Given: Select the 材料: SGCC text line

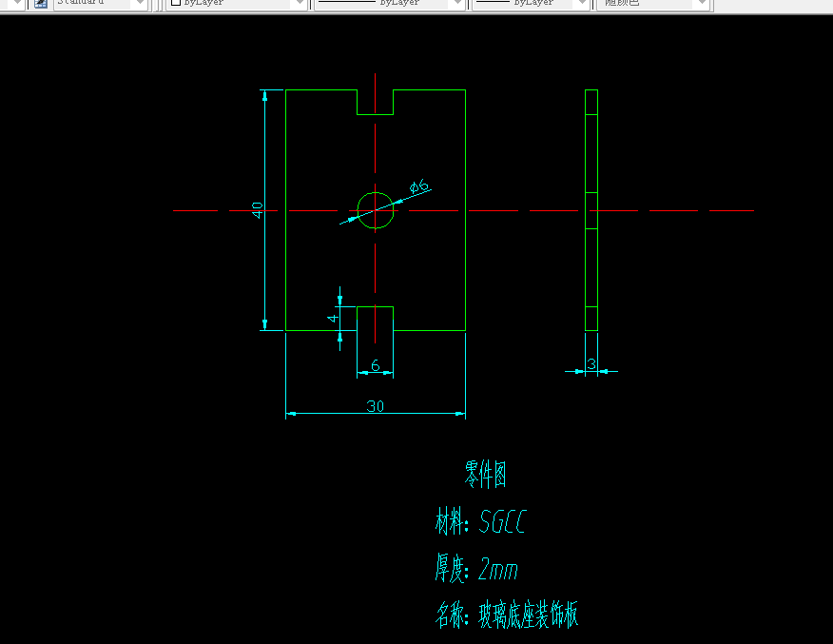Looking at the screenshot, I should [x=481, y=521].
